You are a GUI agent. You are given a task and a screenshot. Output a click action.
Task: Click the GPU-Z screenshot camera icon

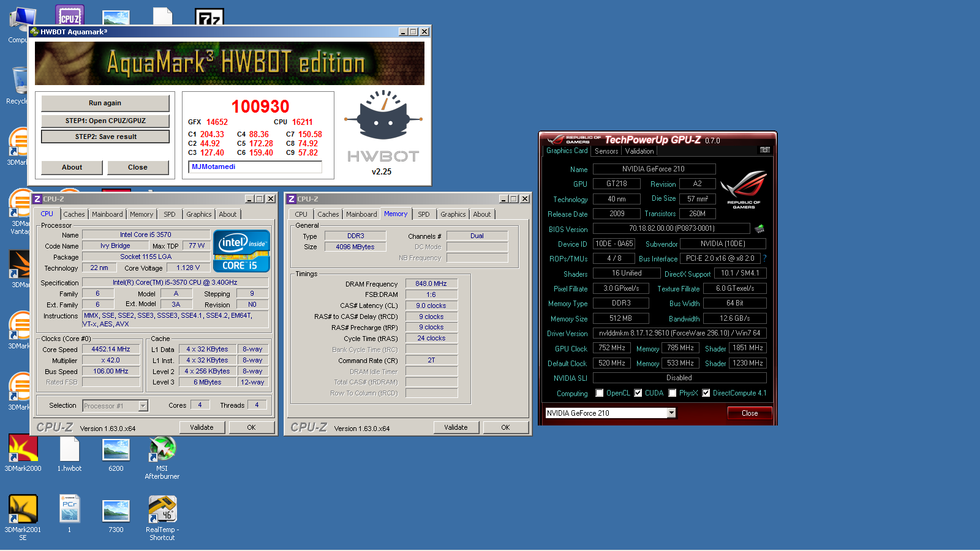pos(764,150)
